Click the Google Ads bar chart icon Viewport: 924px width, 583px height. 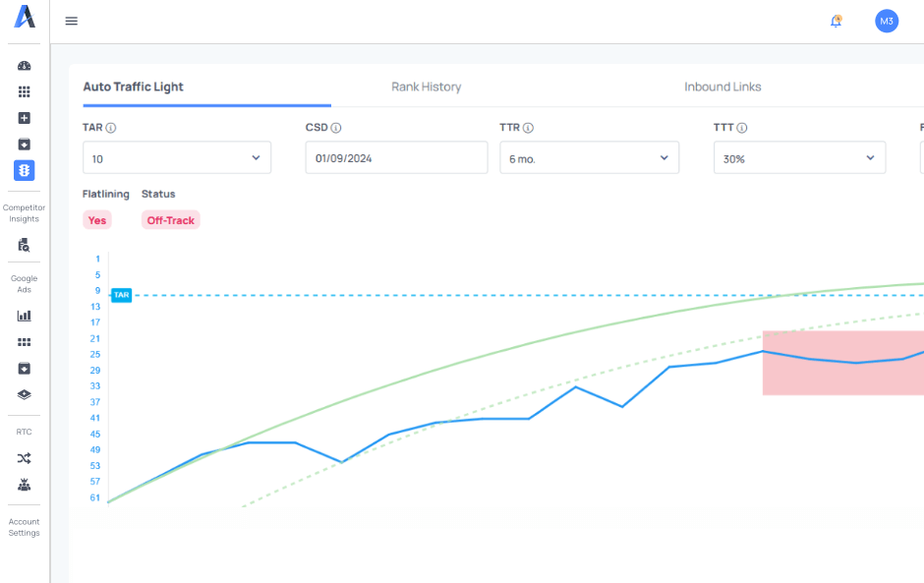tap(25, 316)
